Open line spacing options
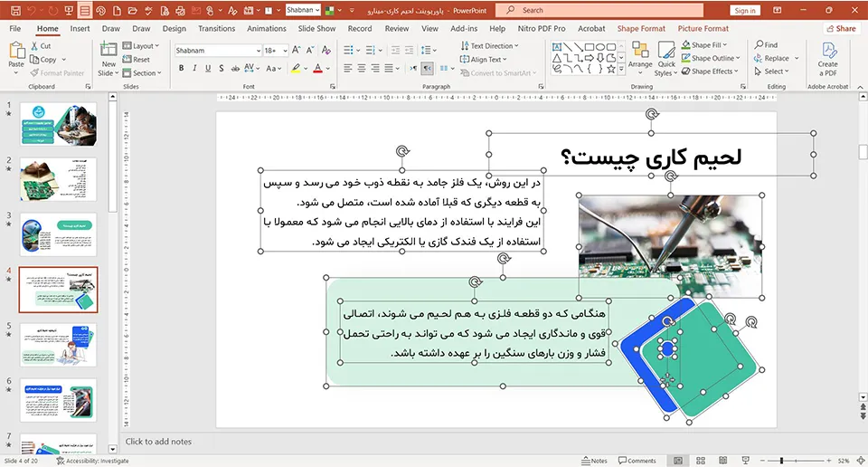The height and width of the screenshot is (467, 868). coord(429,51)
